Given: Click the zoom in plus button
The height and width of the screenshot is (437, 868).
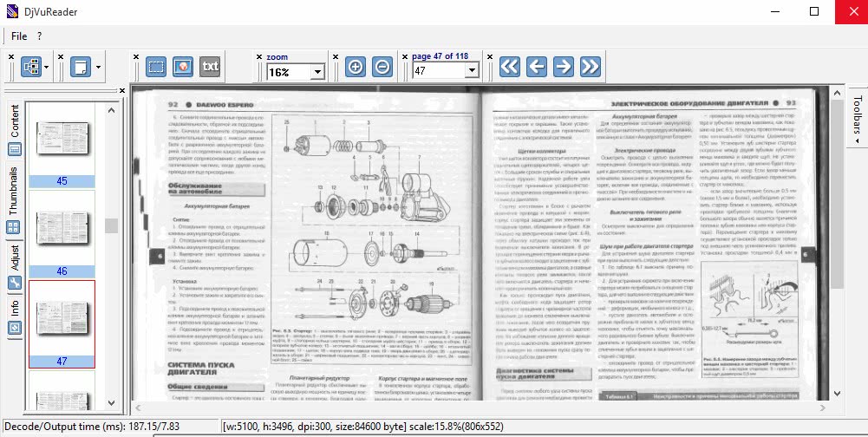Looking at the screenshot, I should pos(356,67).
